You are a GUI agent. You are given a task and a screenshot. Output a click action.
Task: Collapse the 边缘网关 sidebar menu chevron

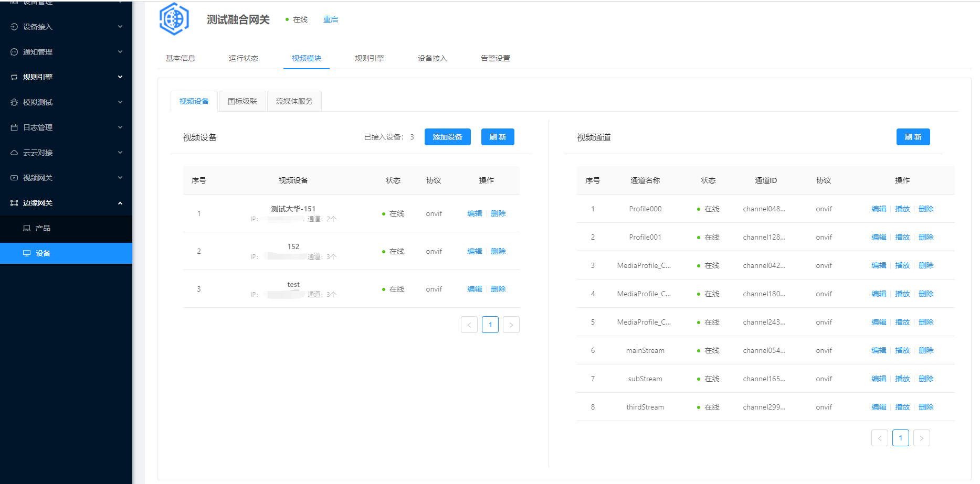coord(120,203)
